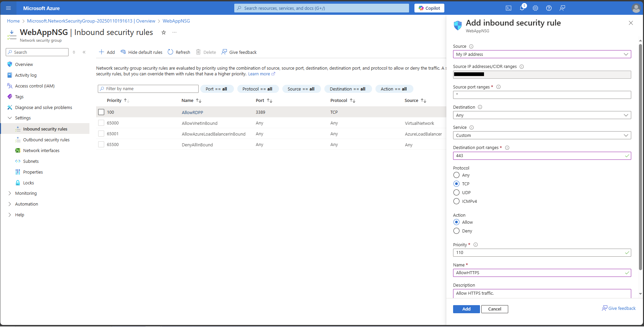The width and height of the screenshot is (644, 327).
Task: Collapse the sidebar with double chevron
Action: (x=84, y=52)
